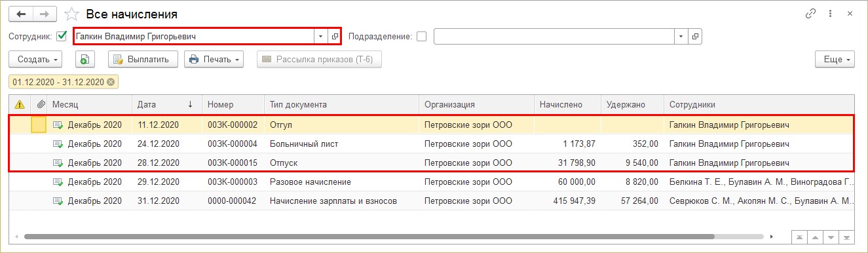This screenshot has width=868, height=253.
Task: Go forward with the right arrow button
Action: 45,13
